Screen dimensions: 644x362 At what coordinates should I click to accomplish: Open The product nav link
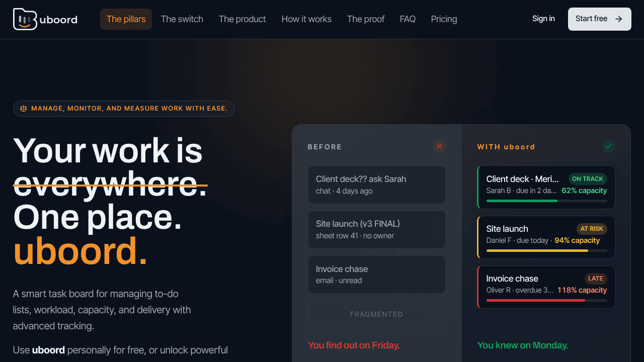pos(243,19)
